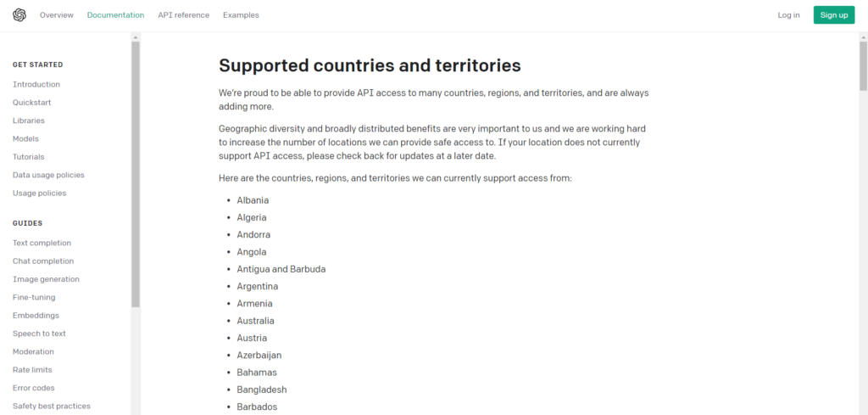Viewport: 868px width, 415px height.
Task: Open the Introduction page in sidebar
Action: coord(36,84)
